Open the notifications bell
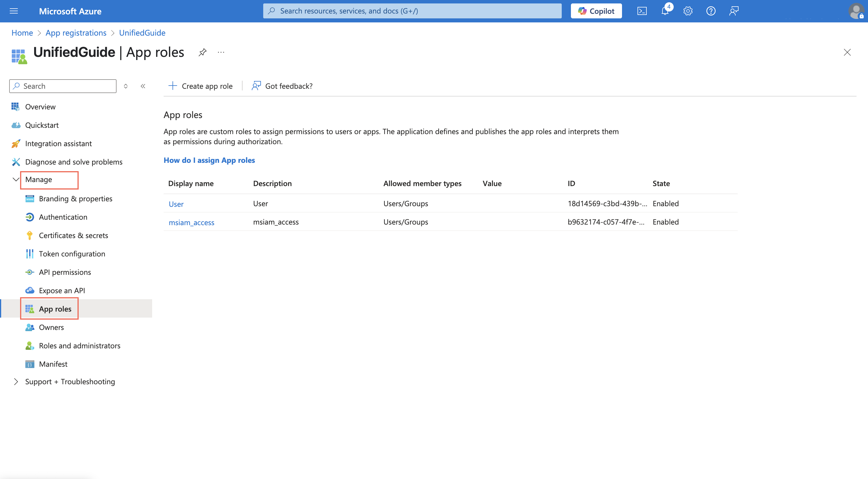Screen dimensions: 868x479 (665, 11)
